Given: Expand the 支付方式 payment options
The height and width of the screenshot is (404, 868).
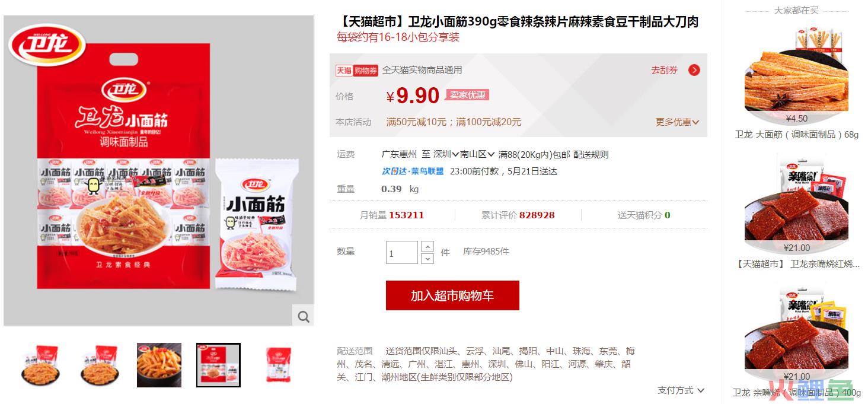Looking at the screenshot, I should coord(681,390).
